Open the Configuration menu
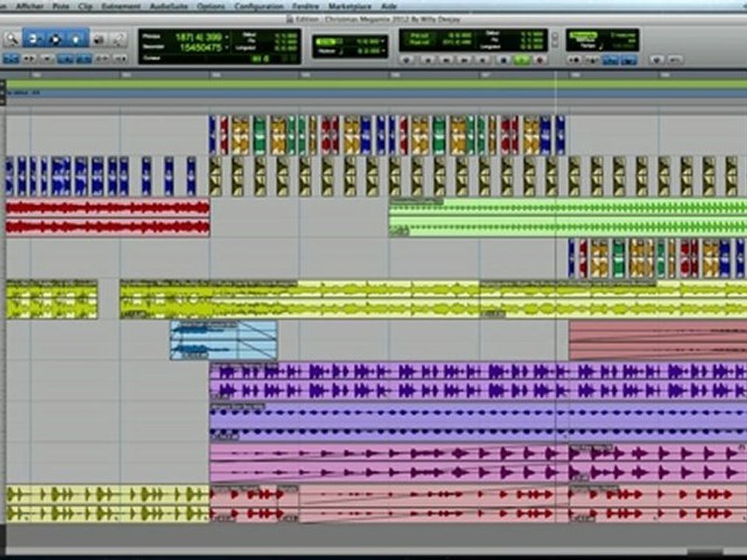The width and height of the screenshot is (747, 560). 259,6
